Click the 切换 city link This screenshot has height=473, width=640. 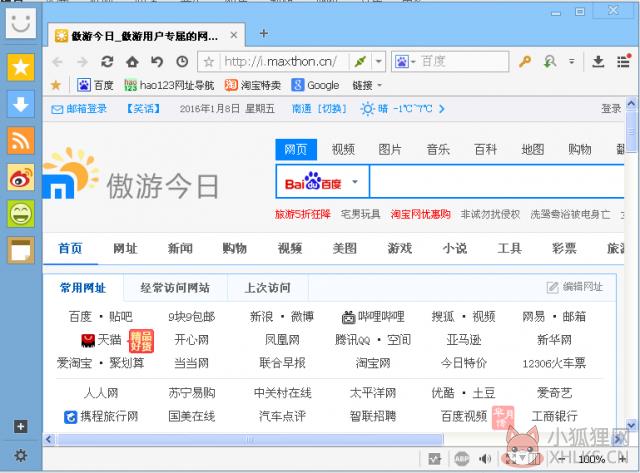pyautogui.click(x=332, y=109)
